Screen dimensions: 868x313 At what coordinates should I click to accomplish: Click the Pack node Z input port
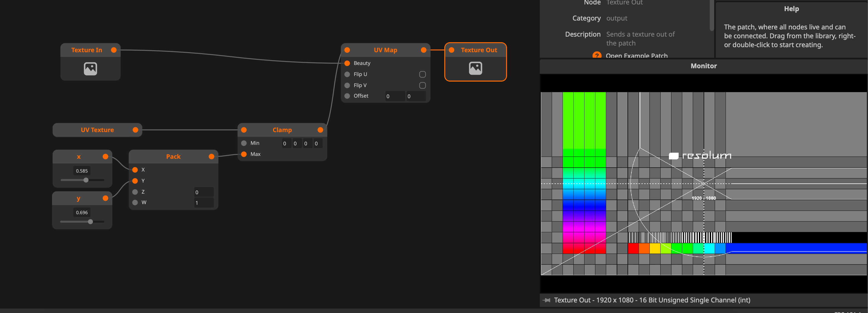coord(135,192)
